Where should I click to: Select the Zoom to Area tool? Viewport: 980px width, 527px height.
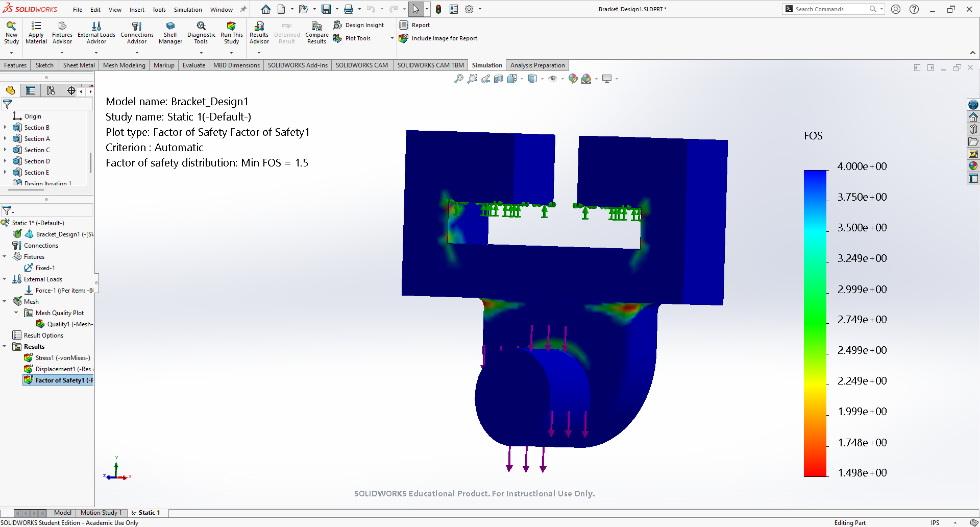click(472, 79)
